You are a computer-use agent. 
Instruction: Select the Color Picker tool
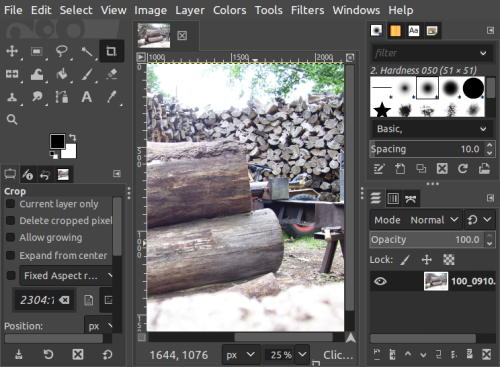pos(112,97)
